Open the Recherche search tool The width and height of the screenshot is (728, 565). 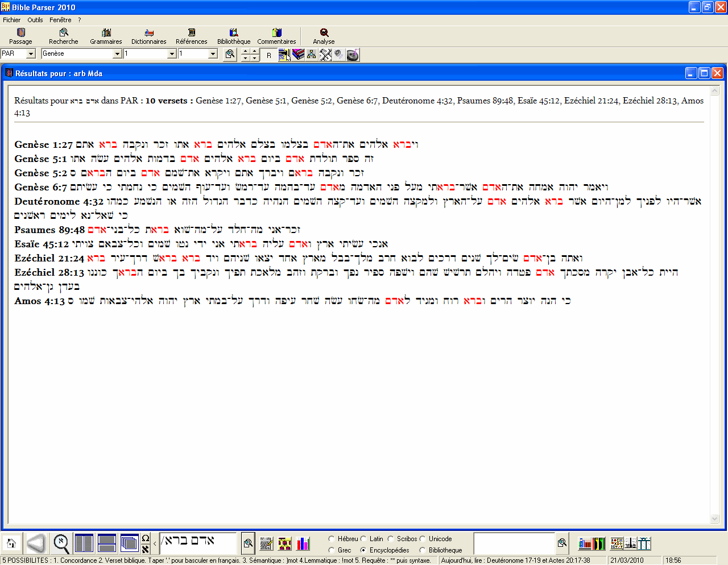tap(64, 36)
